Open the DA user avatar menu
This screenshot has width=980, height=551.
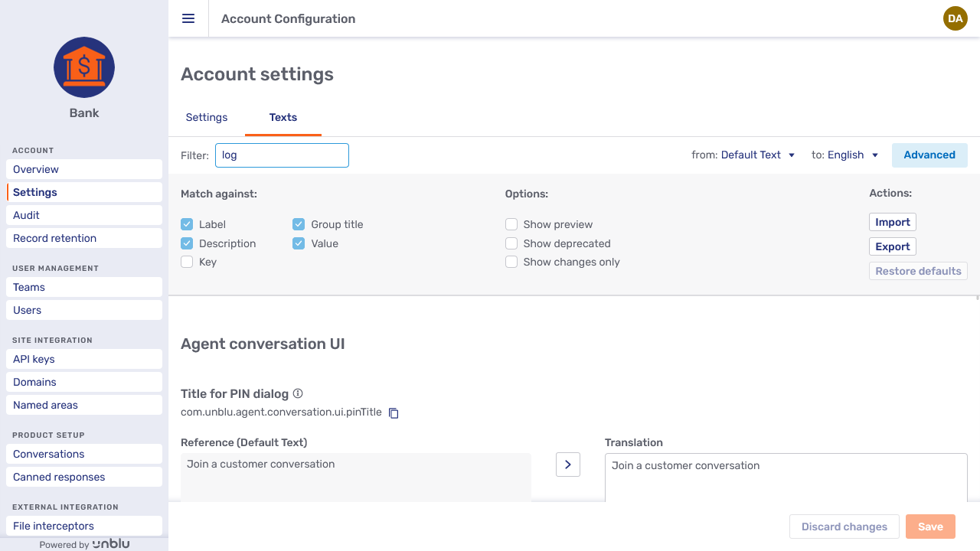coord(955,18)
